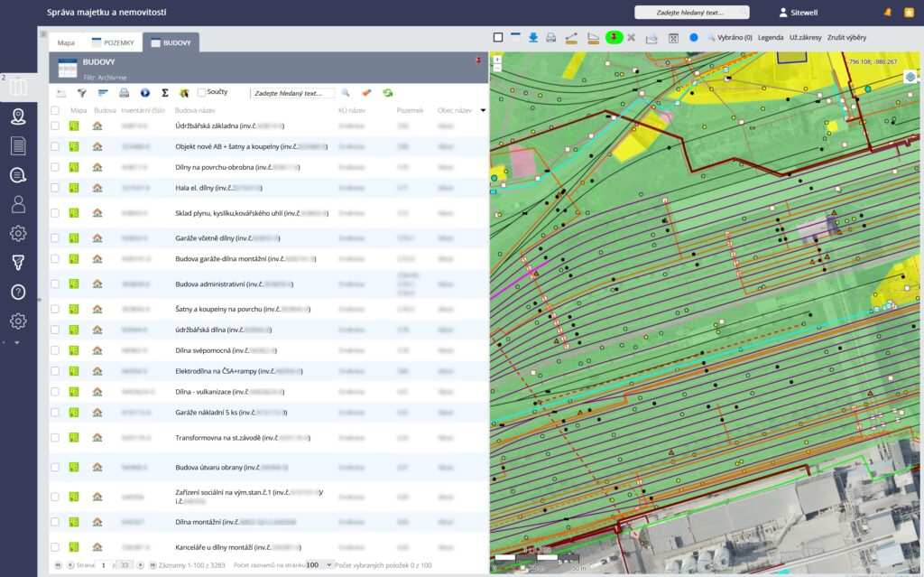Clear the filter with eraser icon

click(x=366, y=93)
